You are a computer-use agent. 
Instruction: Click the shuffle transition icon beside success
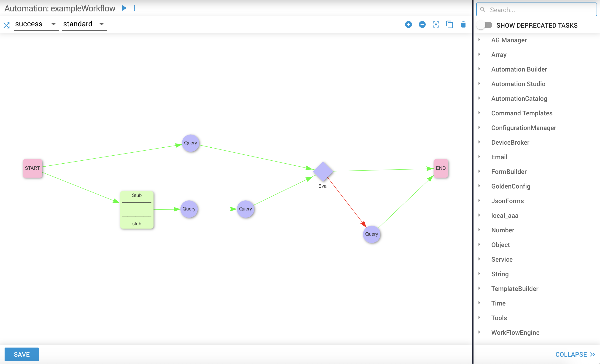pyautogui.click(x=7, y=25)
